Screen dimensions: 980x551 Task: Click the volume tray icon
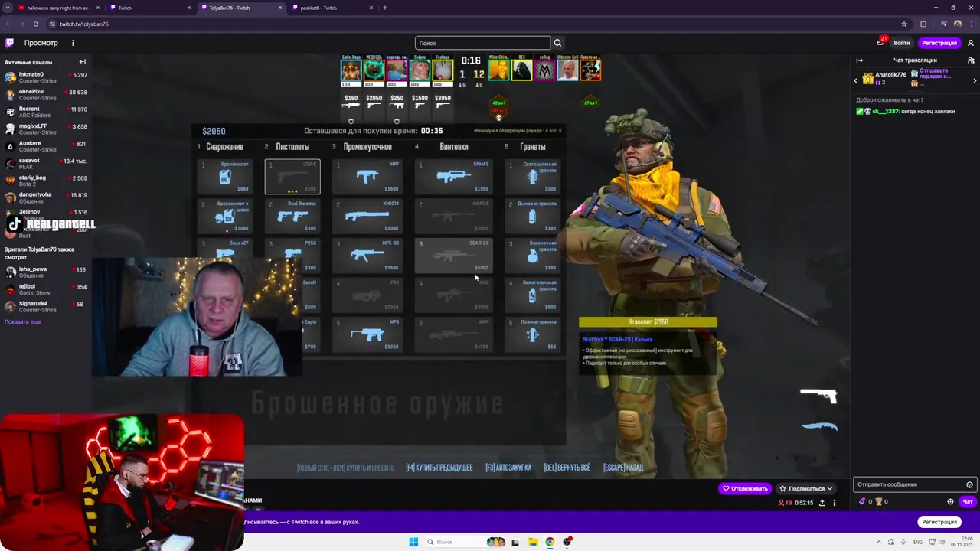(942, 542)
